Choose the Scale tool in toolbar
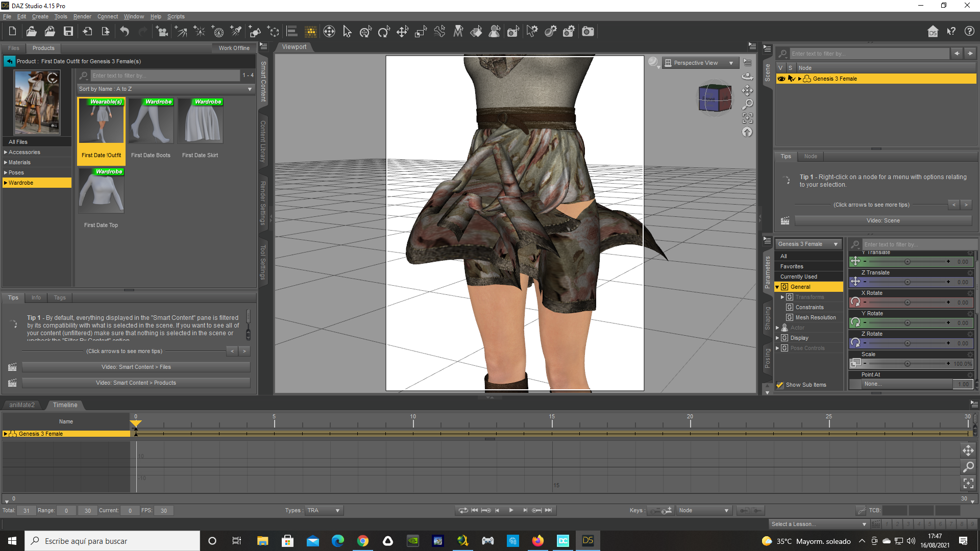This screenshot has height=551, width=980. [x=421, y=32]
